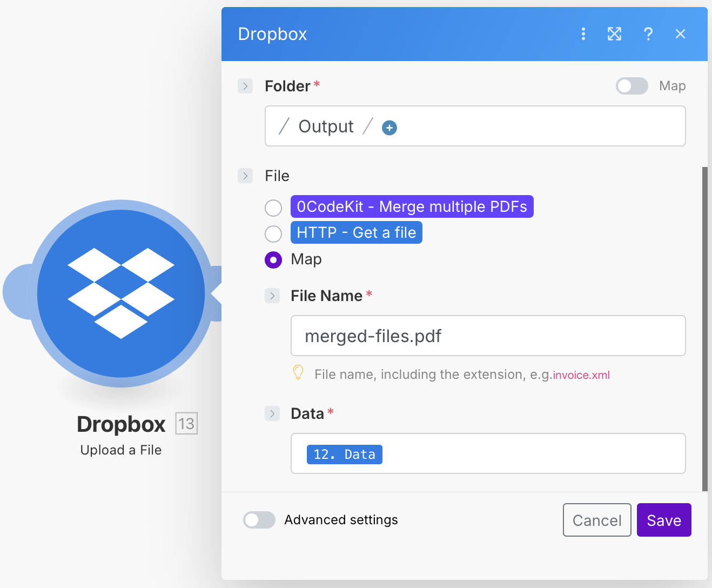Click the module number 13 badge

[x=186, y=423]
